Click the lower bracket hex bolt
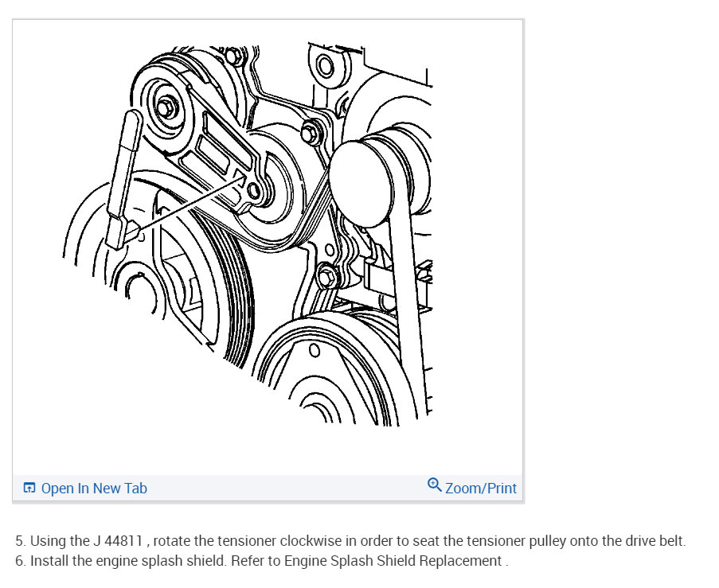 327,277
